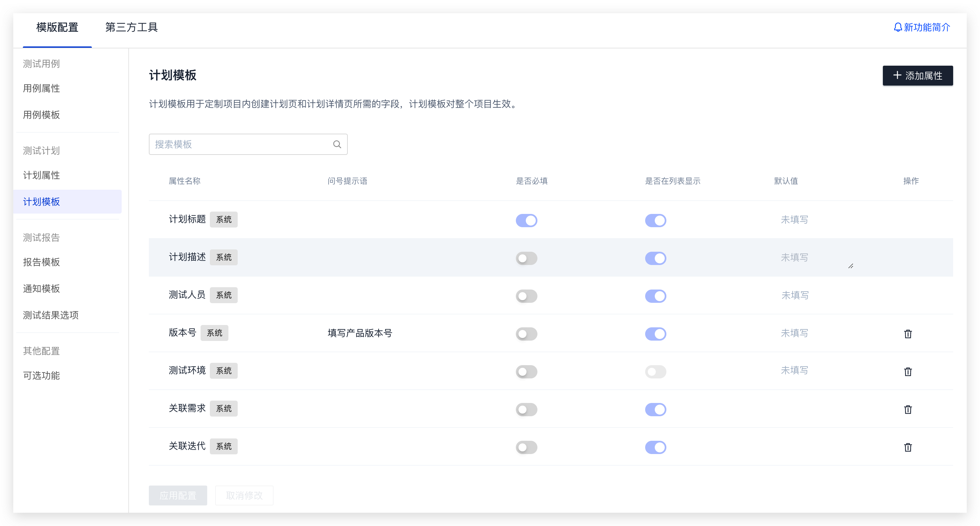Screen dimensions: 980x526
Task: Click 未填写 default value for 测试环境
Action: tap(794, 370)
